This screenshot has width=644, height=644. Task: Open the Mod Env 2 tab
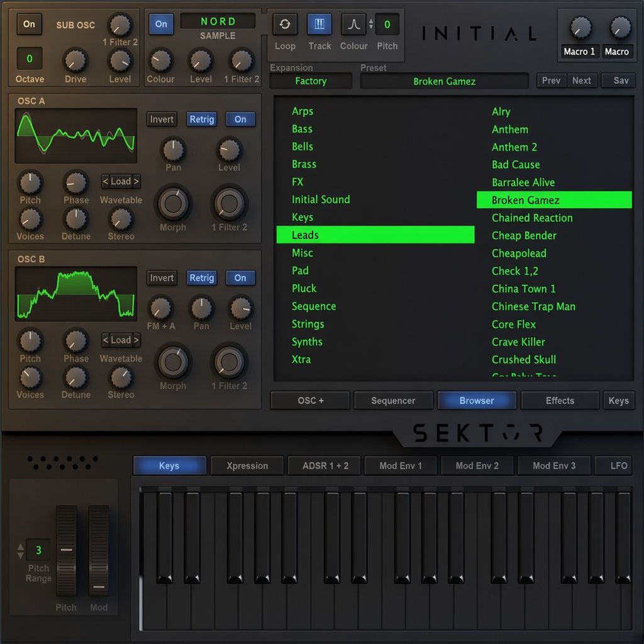[x=477, y=466]
